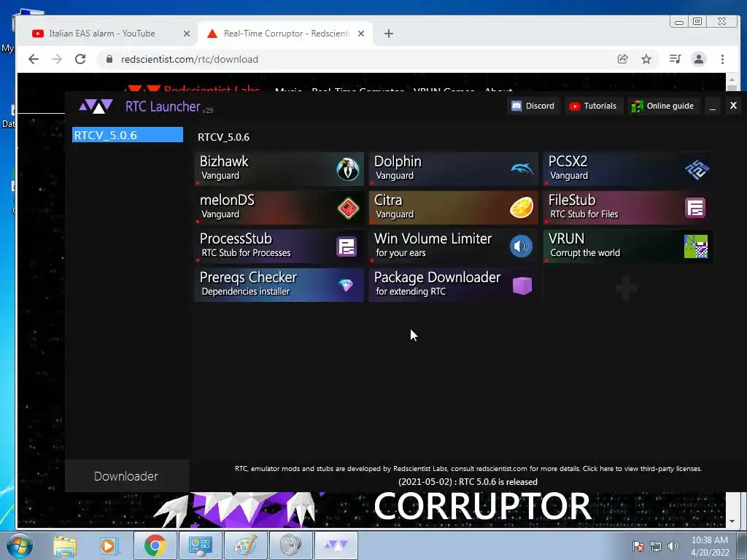Screen dimensions: 747x560
Task: Open the Tutorials YouTube button
Action: click(x=592, y=106)
